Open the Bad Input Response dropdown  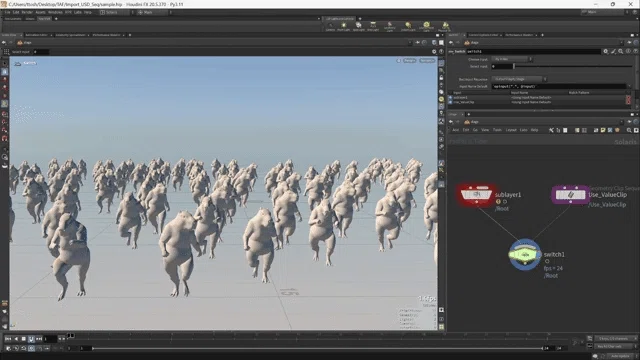(519, 79)
